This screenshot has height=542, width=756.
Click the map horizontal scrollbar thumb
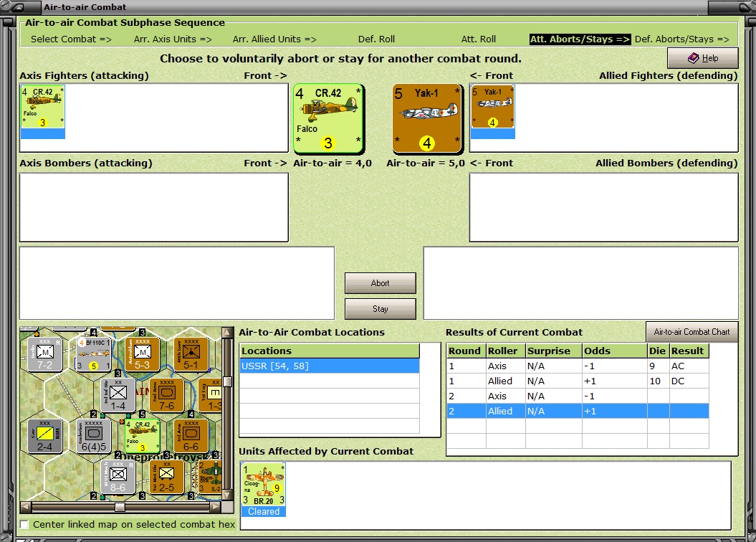(x=120, y=506)
